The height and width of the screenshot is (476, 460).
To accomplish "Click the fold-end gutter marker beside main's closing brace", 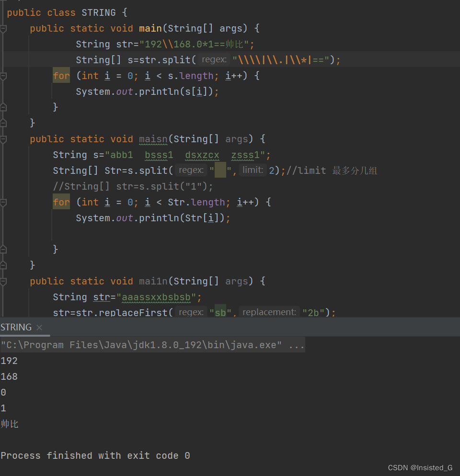I will 4,123.
